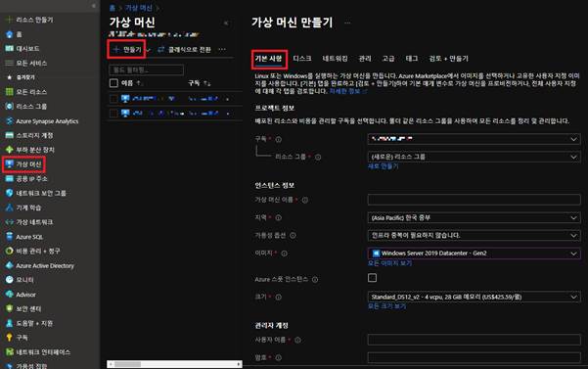
Task: Click the info icon beside Azure 스폿 인스턴스
Action: tap(315, 279)
